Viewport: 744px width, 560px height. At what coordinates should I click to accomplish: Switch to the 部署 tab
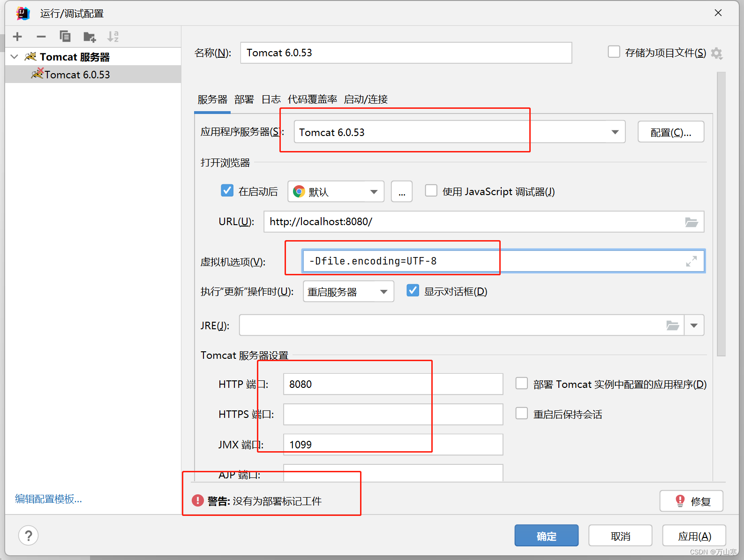pyautogui.click(x=244, y=99)
